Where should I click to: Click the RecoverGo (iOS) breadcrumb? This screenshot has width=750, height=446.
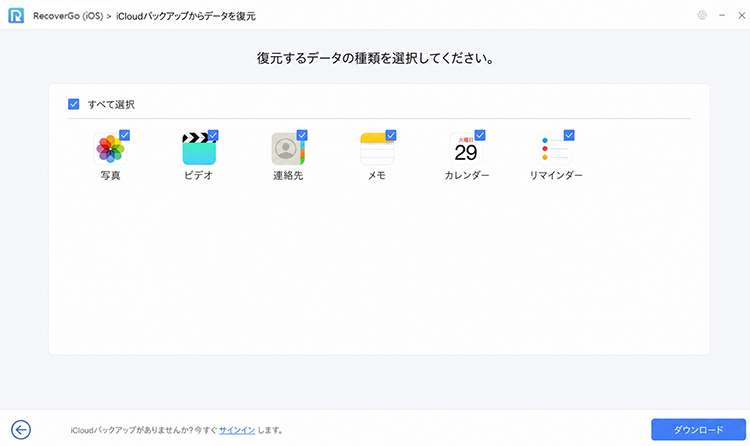68,16
